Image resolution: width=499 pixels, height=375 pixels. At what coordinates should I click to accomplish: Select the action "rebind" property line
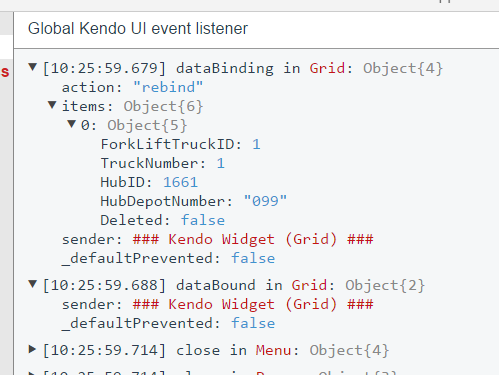click(x=132, y=87)
